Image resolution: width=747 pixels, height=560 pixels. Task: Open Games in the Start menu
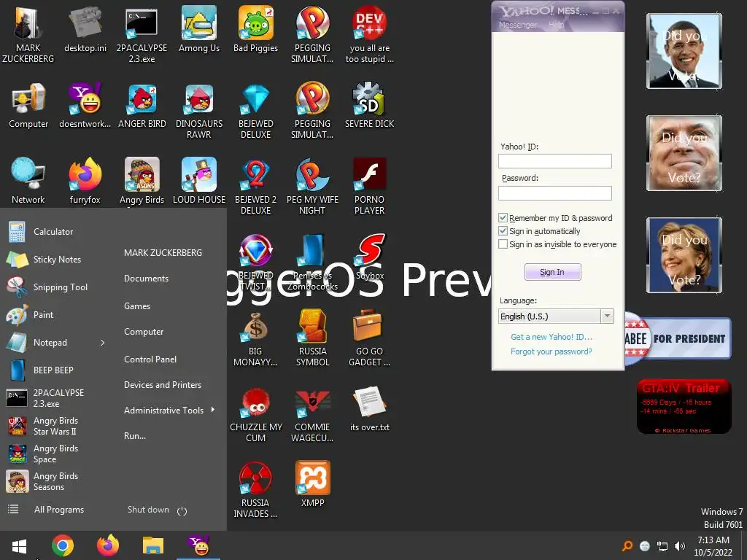(137, 306)
